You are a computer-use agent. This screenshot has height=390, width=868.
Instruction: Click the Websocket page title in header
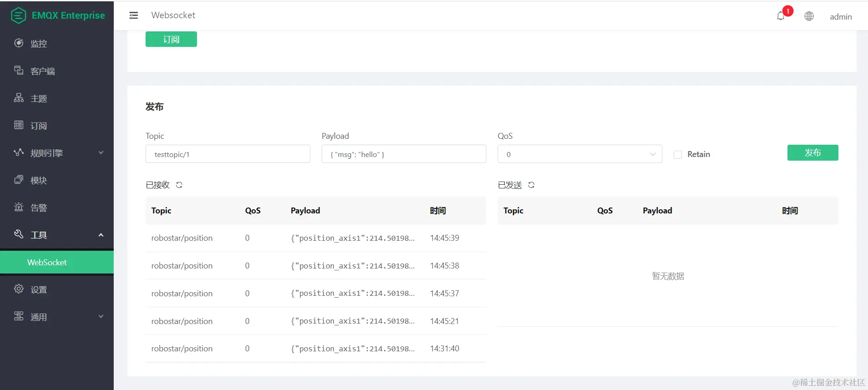(x=173, y=15)
